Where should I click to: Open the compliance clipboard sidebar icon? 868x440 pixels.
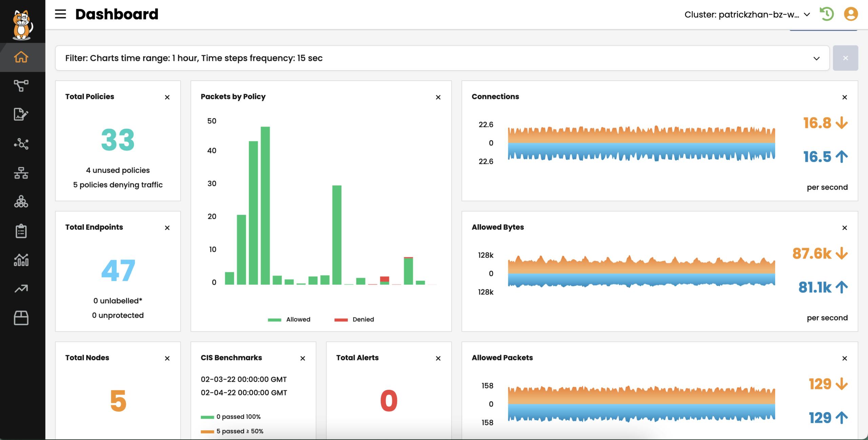coord(21,231)
